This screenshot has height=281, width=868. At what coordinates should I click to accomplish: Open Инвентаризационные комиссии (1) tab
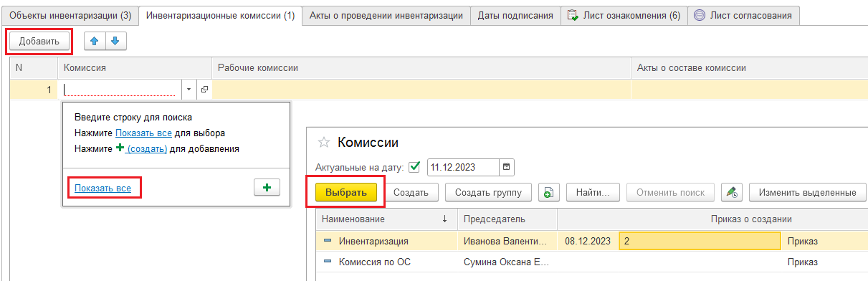tap(220, 15)
